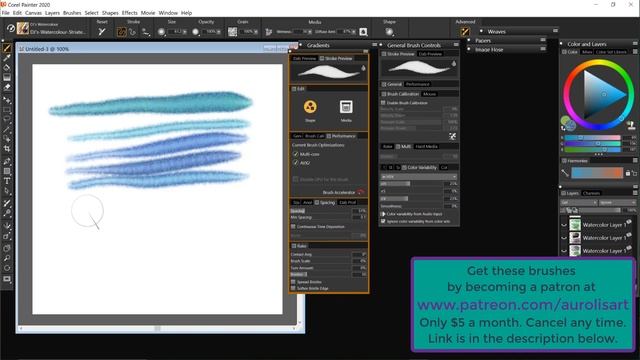Screen dimensions: 640x360
Task: Select the Eraser tool
Action: click(7, 87)
